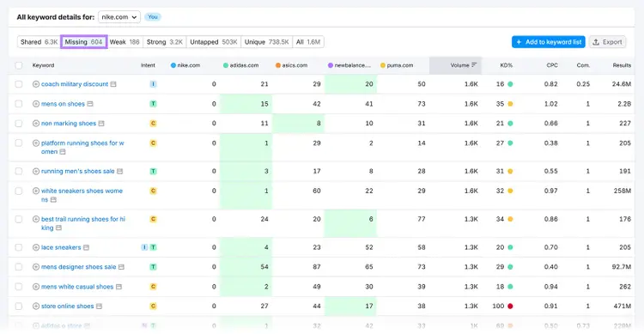The width and height of the screenshot is (644, 334).
Task: Open SERP icon beside 'store online shoes'
Action: tap(99, 306)
